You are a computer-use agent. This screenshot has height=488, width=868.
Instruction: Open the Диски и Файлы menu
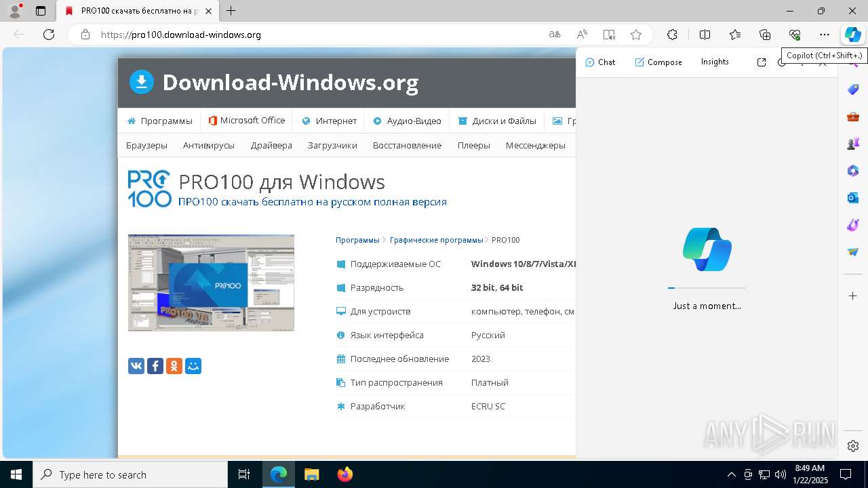tap(497, 121)
